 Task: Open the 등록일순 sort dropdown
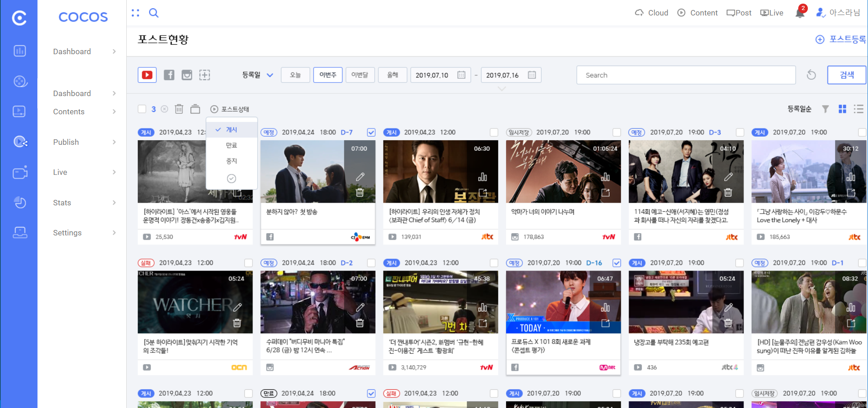tap(800, 109)
